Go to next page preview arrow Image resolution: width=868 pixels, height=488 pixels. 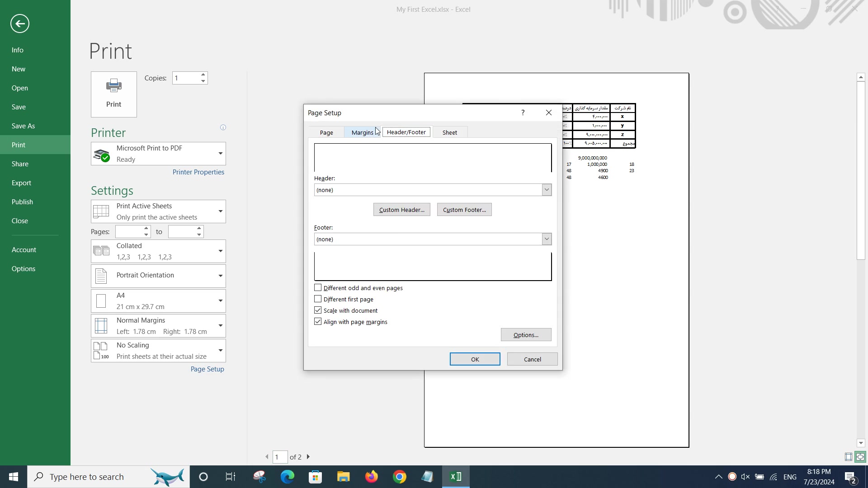pos(308,457)
